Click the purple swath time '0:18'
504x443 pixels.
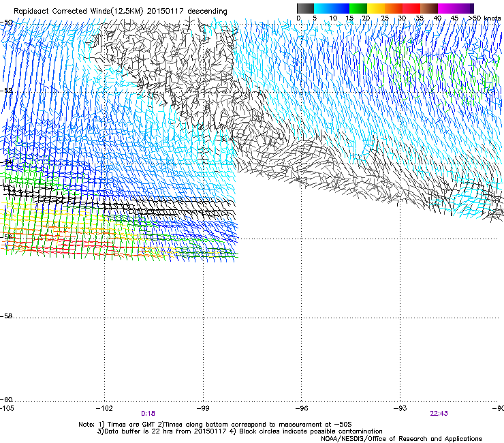pyautogui.click(x=148, y=414)
